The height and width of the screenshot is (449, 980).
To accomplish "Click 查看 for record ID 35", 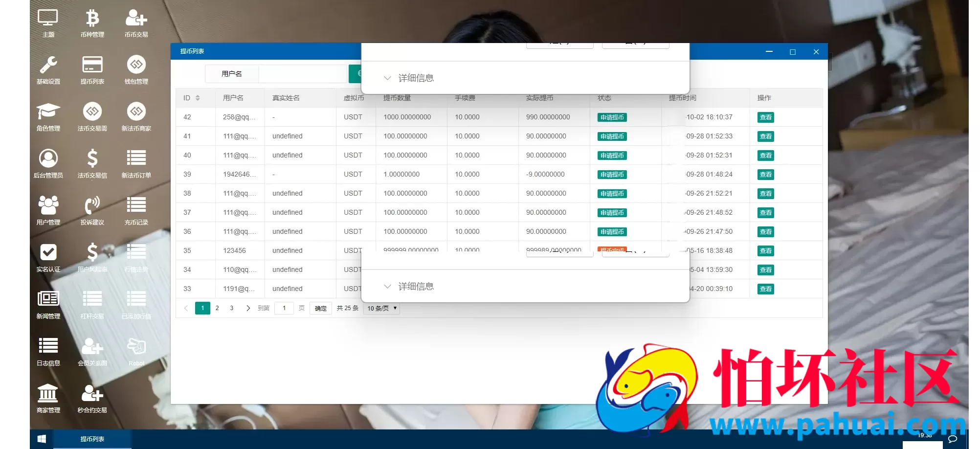I will (x=766, y=251).
